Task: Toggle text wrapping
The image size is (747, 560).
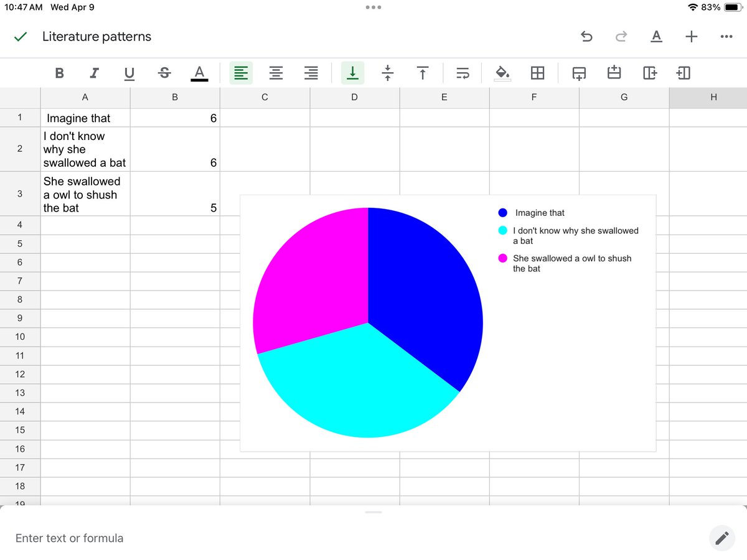Action: (x=463, y=73)
